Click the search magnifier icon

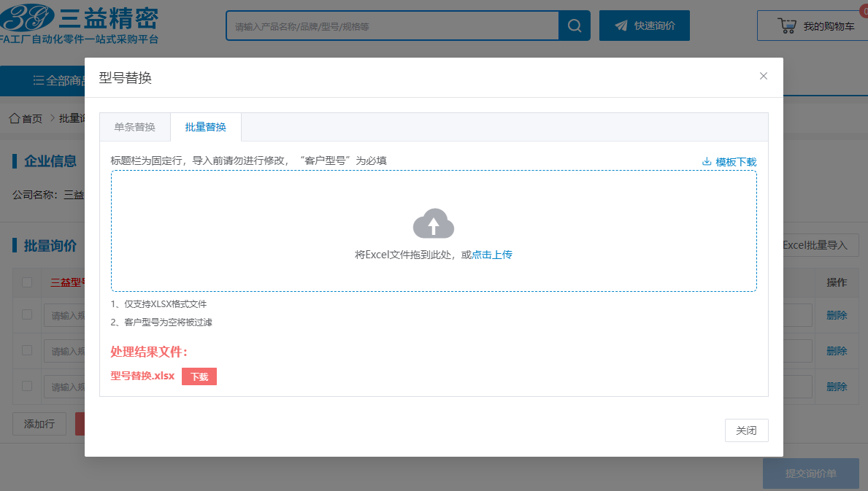pyautogui.click(x=575, y=26)
